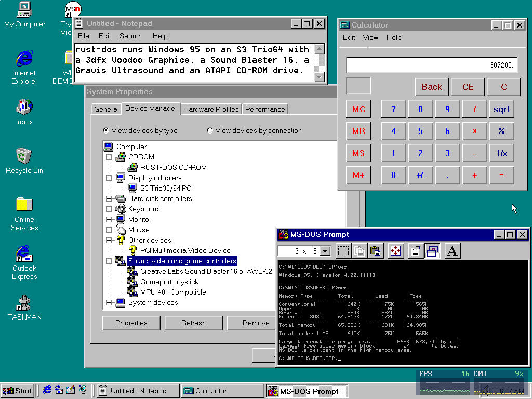532x399 pixels.
Task: Click the S3 Trio32/64 PCI adapter icon
Action: [132, 188]
